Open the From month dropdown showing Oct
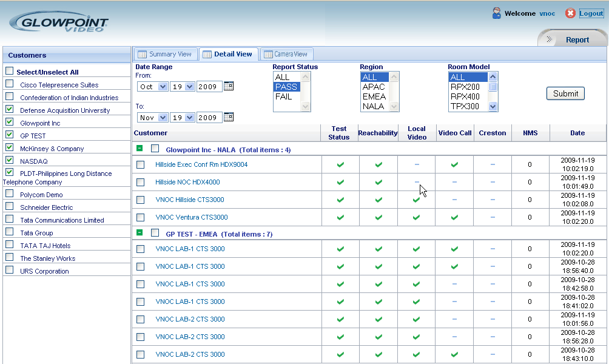The image size is (609, 364). [153, 87]
